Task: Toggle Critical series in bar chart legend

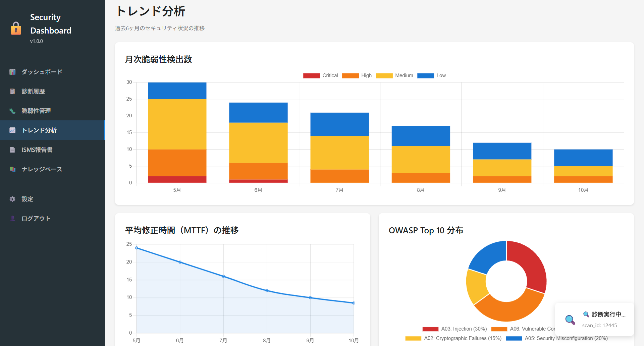Action: click(x=320, y=76)
